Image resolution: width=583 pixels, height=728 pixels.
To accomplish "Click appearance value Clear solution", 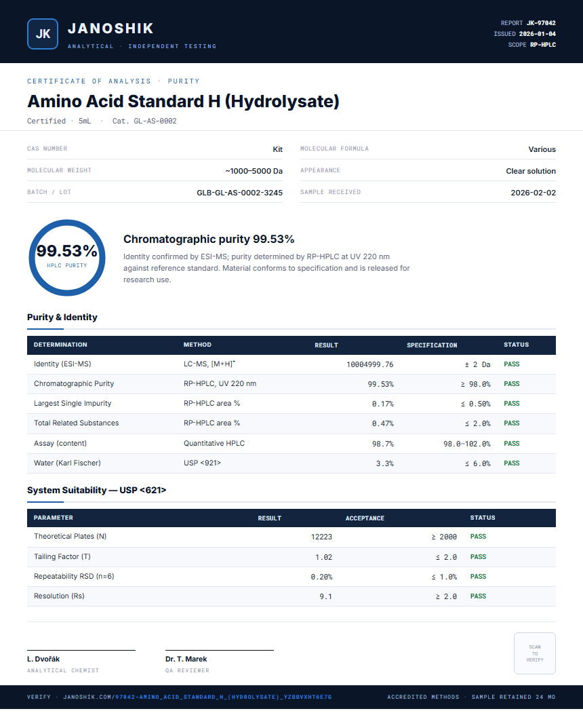I will [x=531, y=171].
